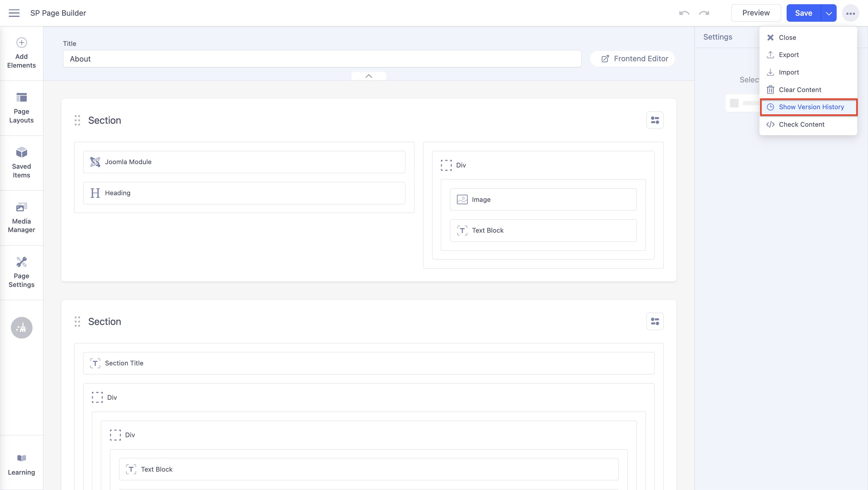868x490 pixels.
Task: Toggle the three-dots more options button
Action: point(850,14)
